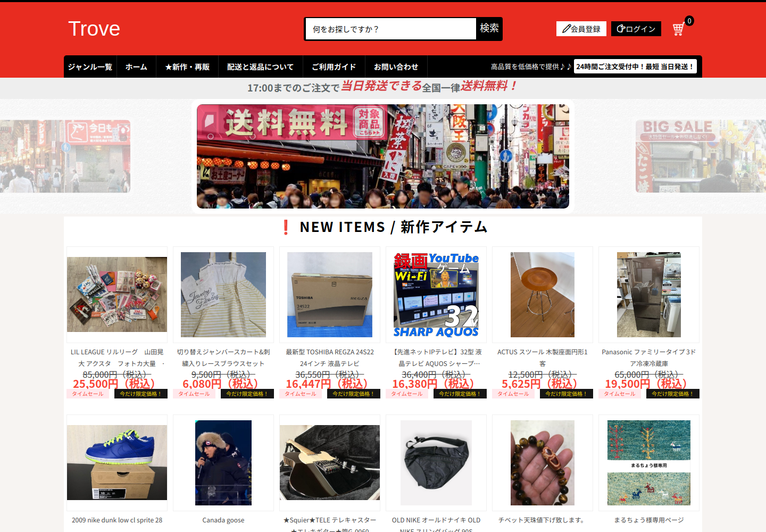Click 最新型 TOSHIBA REGZA 24S22 title
This screenshot has height=532, width=766.
[x=330, y=358]
